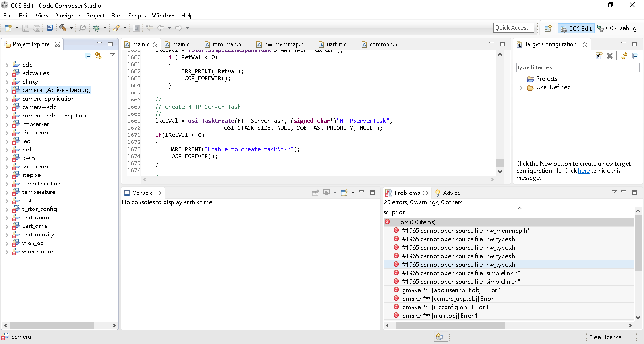Collapse all projects in Project Explorer
The width and height of the screenshot is (644, 344).
click(88, 56)
